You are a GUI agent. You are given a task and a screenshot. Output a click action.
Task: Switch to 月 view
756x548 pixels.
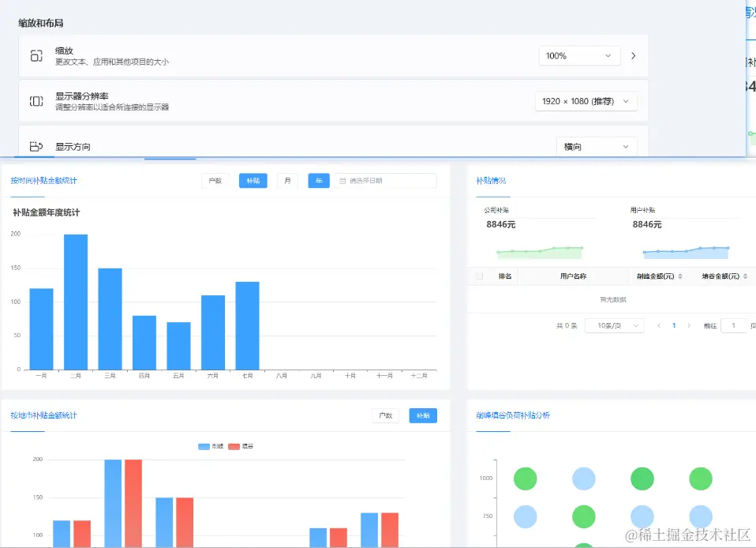tap(287, 181)
